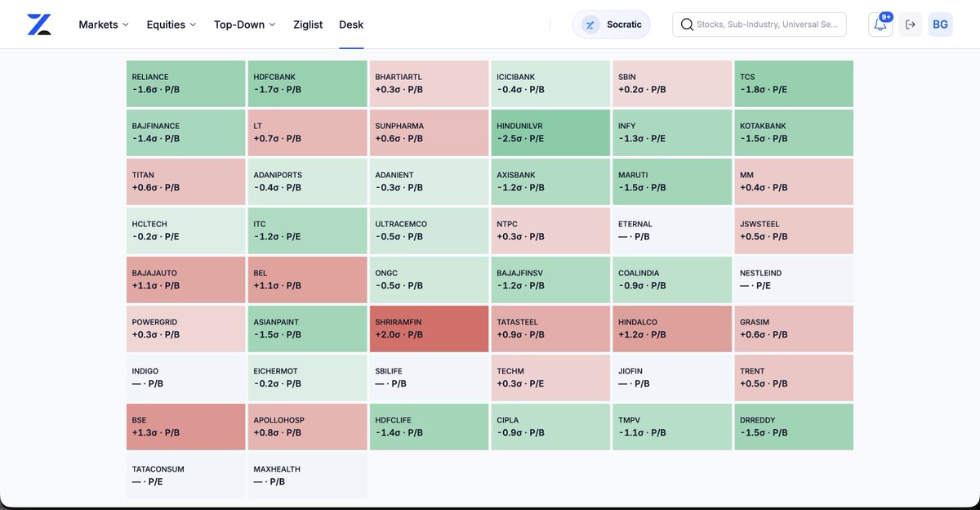This screenshot has width=980, height=510.
Task: Select the SUNPHARMA tile
Action: 429,132
